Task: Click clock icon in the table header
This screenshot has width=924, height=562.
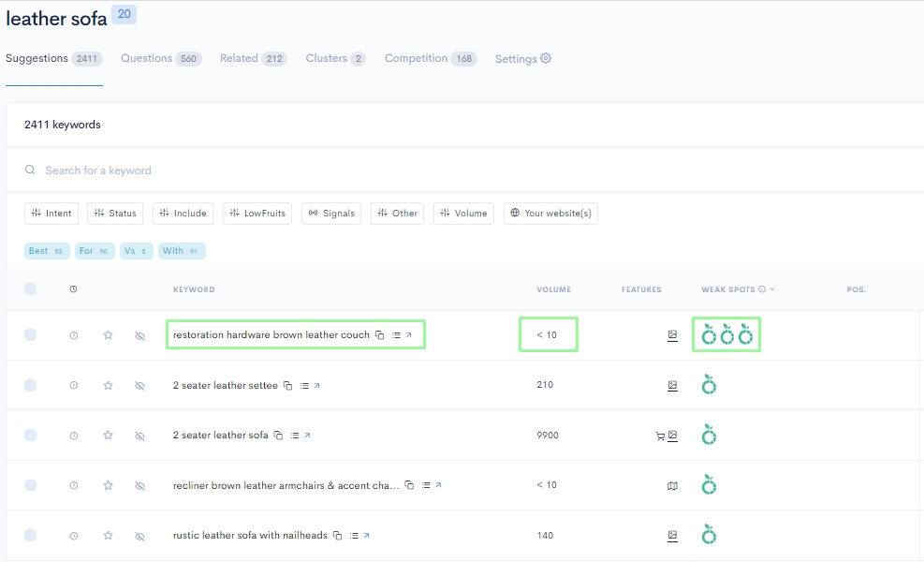Action: [x=73, y=288]
